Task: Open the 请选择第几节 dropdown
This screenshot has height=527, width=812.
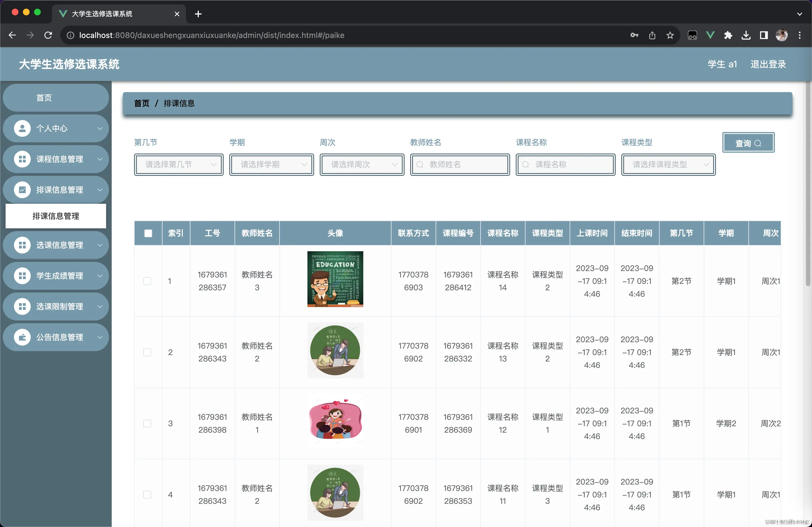Action: (x=179, y=165)
